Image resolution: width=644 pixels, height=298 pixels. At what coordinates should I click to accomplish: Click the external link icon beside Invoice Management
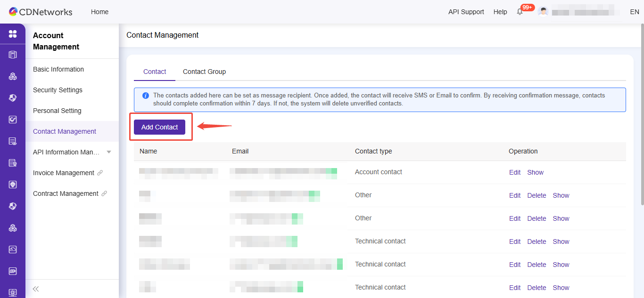pos(100,173)
